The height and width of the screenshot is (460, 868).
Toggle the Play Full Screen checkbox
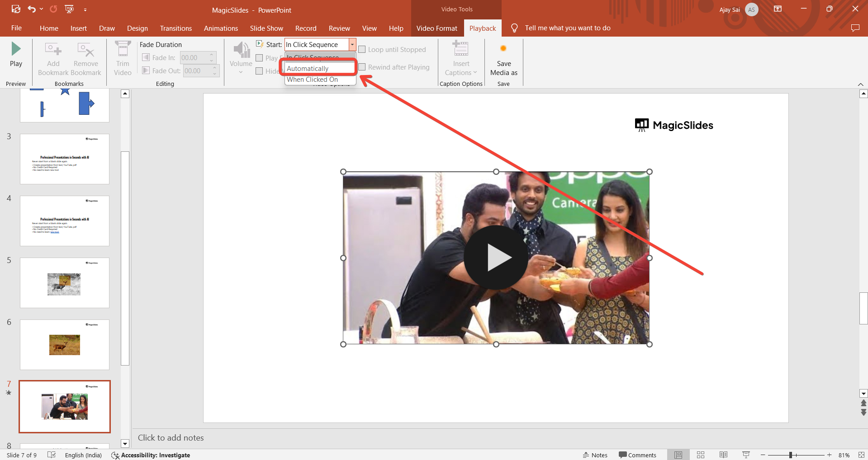coord(259,58)
